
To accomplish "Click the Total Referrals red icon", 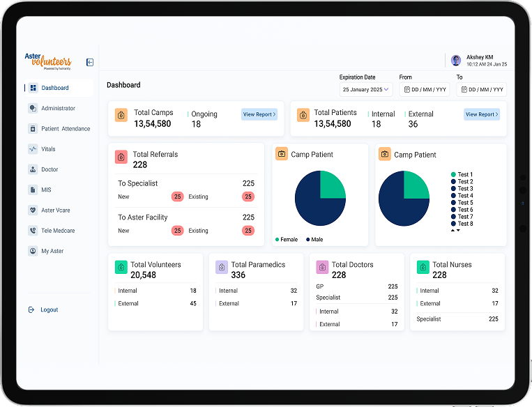I will coord(121,158).
